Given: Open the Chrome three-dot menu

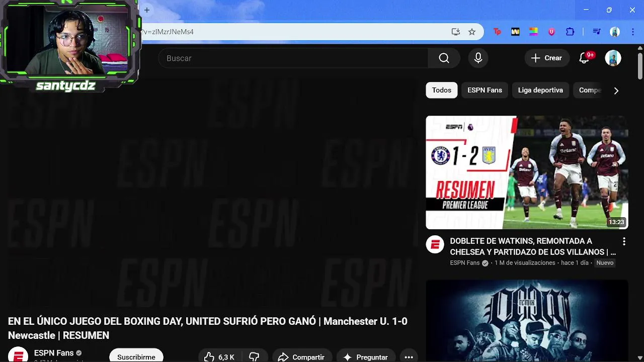Looking at the screenshot, I should (633, 32).
